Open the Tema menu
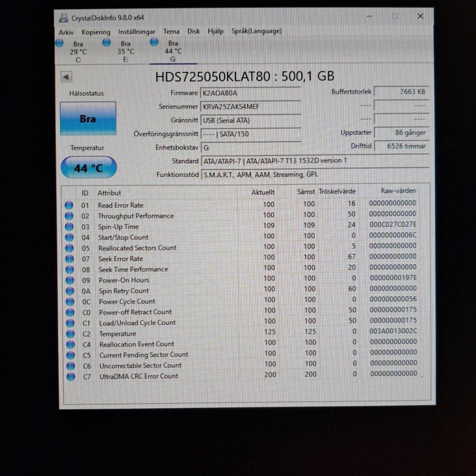 (171, 31)
